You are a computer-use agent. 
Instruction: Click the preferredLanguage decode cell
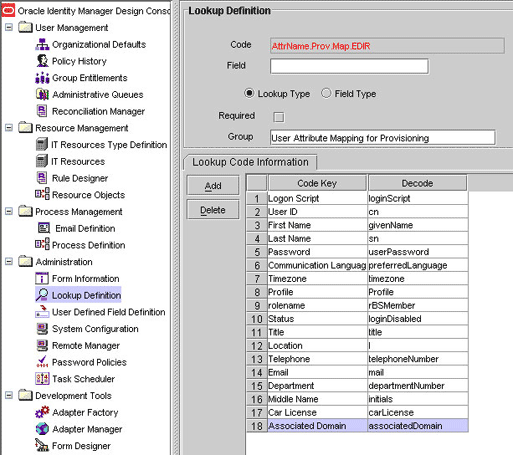tap(418, 265)
